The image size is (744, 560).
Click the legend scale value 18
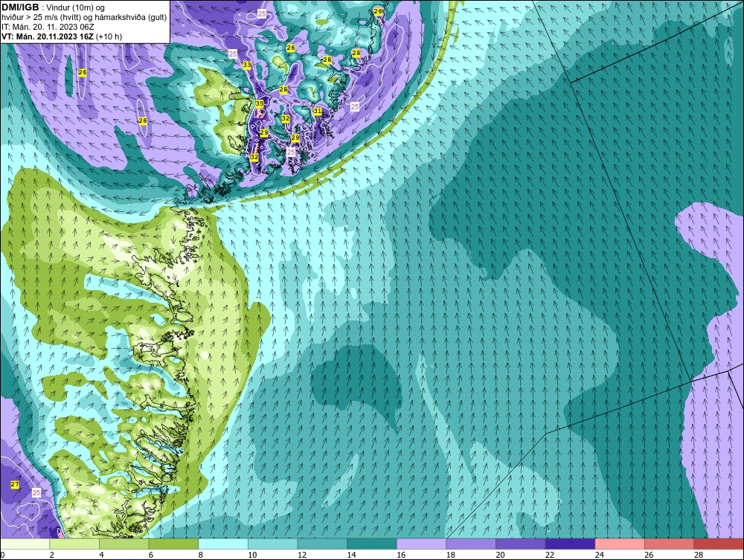coord(450,555)
